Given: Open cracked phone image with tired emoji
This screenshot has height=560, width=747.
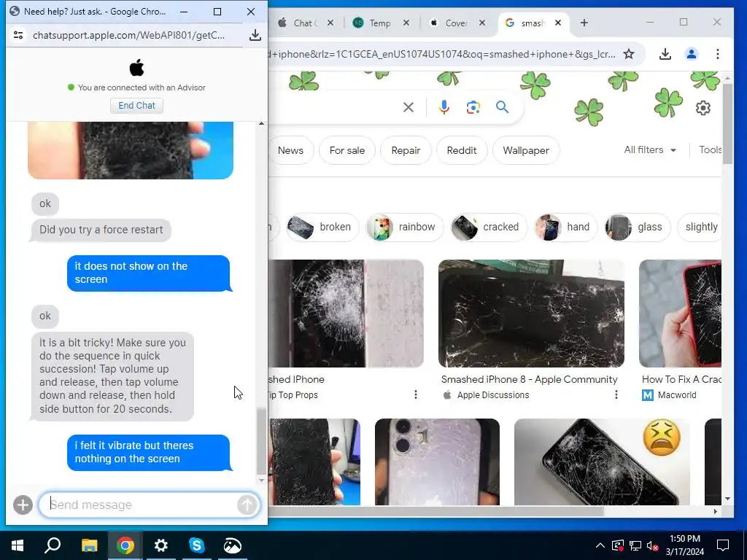Looking at the screenshot, I should (602, 462).
